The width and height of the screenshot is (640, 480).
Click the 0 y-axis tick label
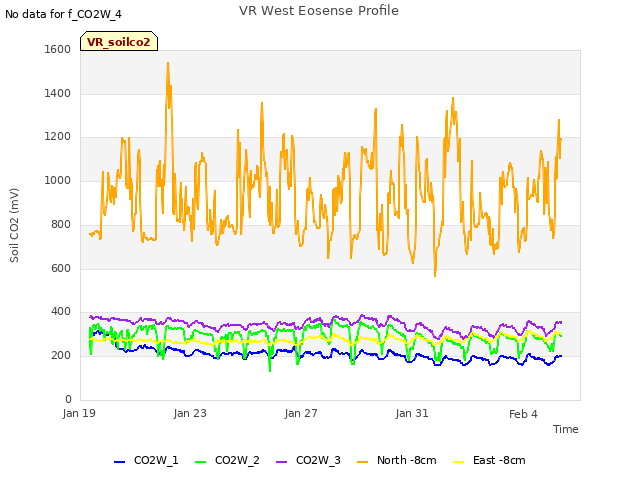tap(68, 399)
